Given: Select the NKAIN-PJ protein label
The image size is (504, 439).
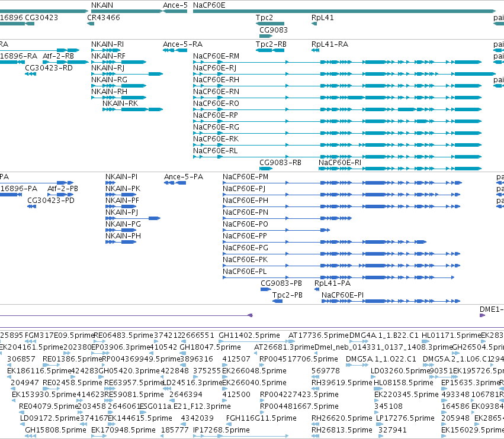Looking at the screenshot, I should tap(121, 212).
